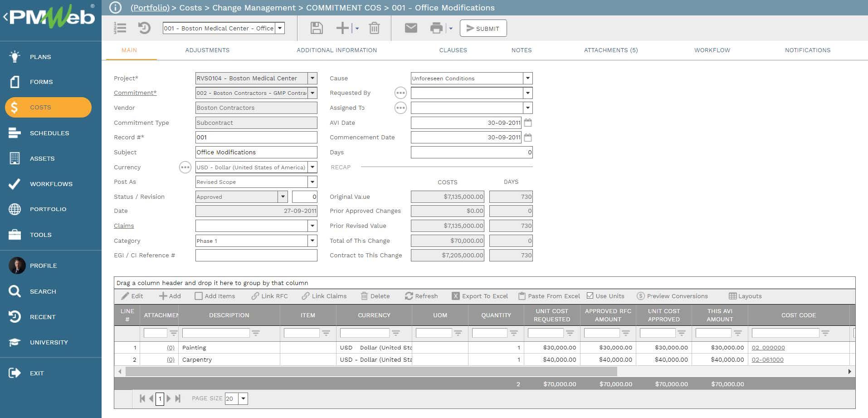The image size is (868, 418).
Task: Toggle the Use Units checkbox
Action: pyautogui.click(x=590, y=295)
